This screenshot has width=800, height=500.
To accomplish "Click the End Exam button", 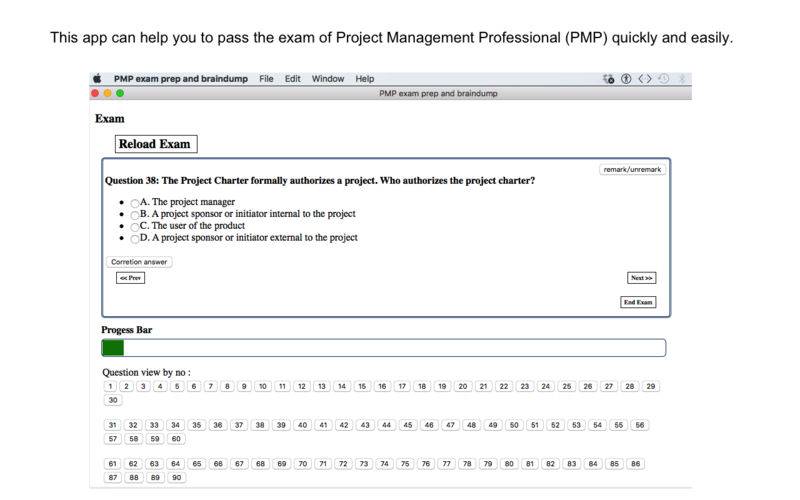I will [x=638, y=302].
